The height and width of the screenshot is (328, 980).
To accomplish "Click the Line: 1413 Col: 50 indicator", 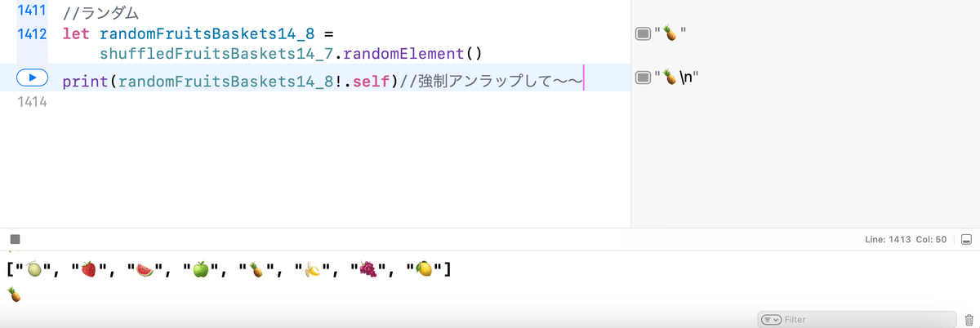I will click(906, 241).
